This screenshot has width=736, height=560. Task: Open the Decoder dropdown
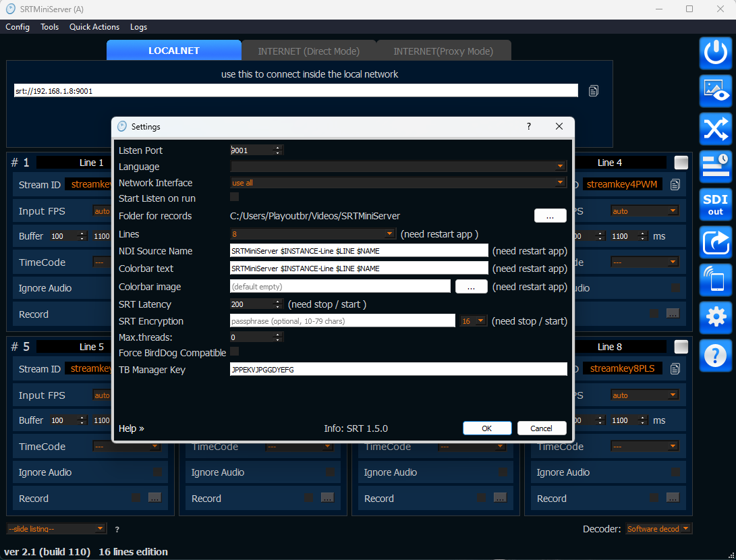pos(658,529)
